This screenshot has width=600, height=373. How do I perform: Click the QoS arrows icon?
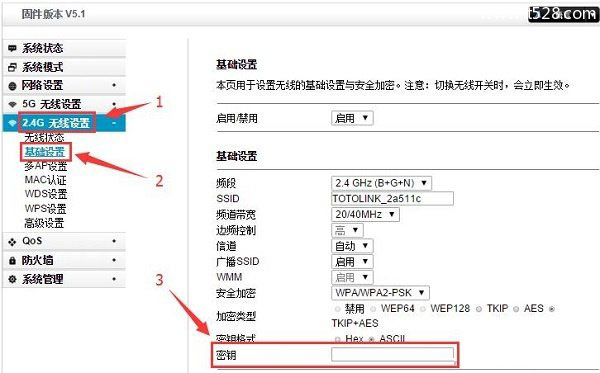coord(12,241)
